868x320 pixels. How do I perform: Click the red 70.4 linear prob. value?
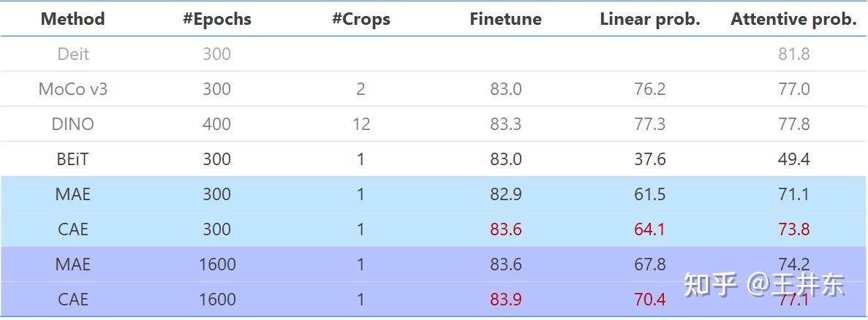click(x=649, y=300)
